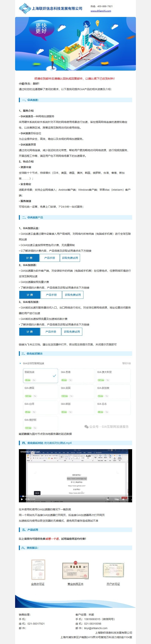This screenshot has width=151, height=644.
Task: Click 获取免费试用 under GIA加速器
Action: tap(73, 295)
